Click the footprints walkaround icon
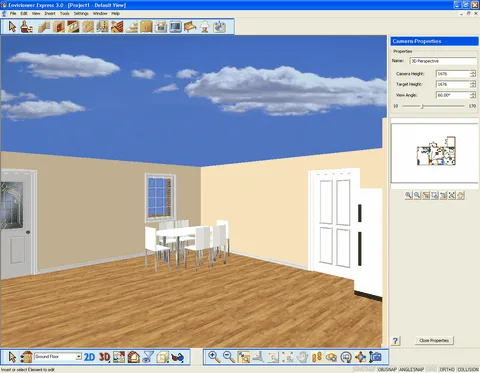This screenshot has width=480, height=373. [x=317, y=357]
